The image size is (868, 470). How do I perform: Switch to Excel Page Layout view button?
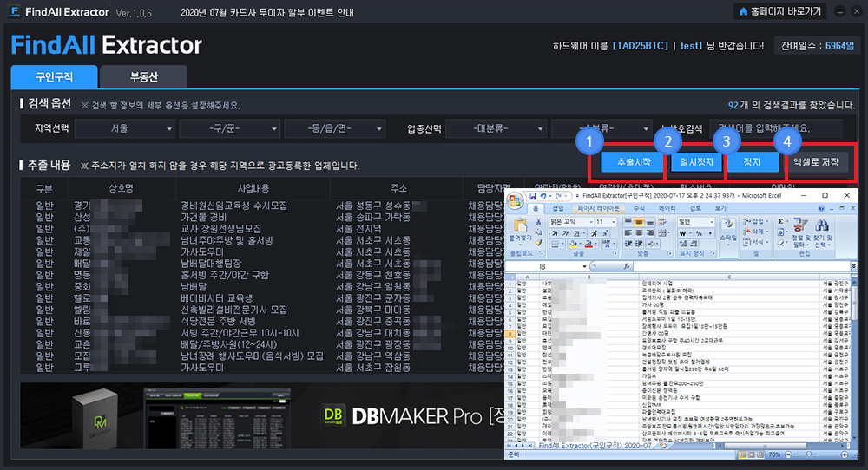click(x=751, y=454)
